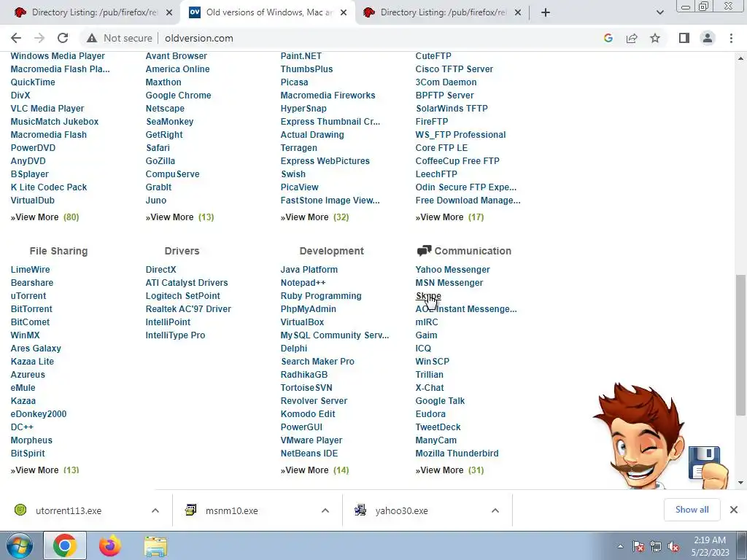
Task: Open the browser side panel
Action: click(684, 38)
